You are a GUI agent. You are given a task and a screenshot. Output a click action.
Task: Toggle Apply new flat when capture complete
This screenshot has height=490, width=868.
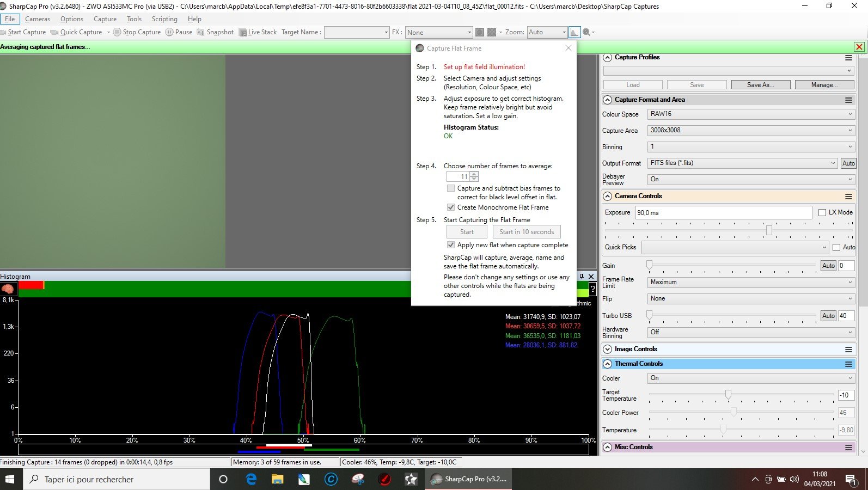click(451, 245)
